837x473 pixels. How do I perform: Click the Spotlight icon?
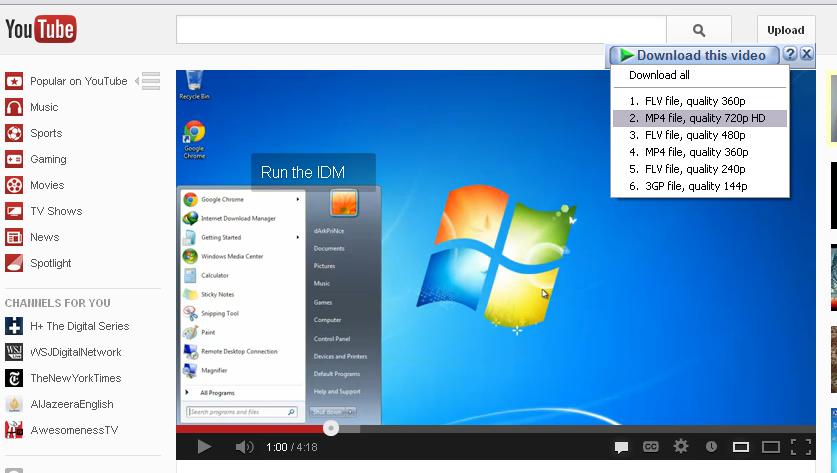pos(14,263)
